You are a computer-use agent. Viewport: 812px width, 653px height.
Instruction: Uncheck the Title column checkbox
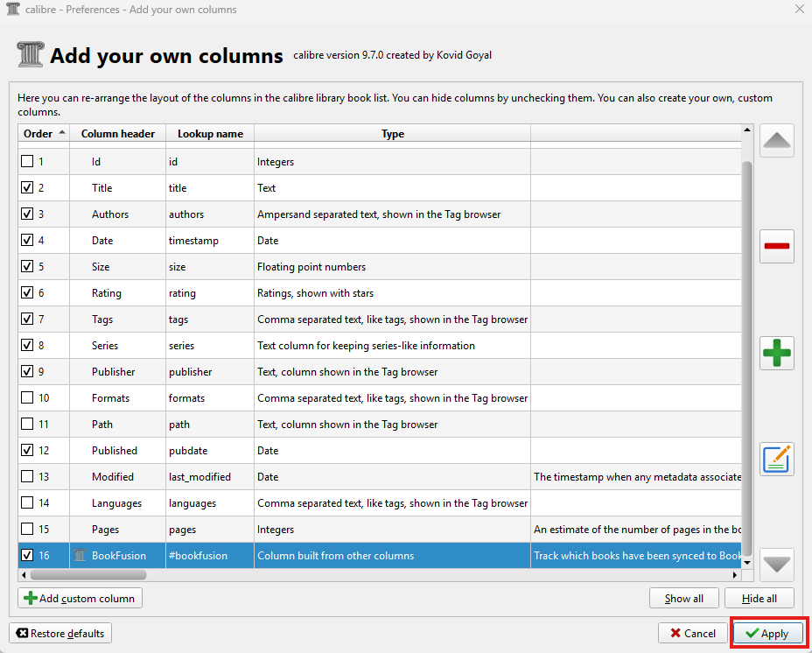tap(27, 187)
